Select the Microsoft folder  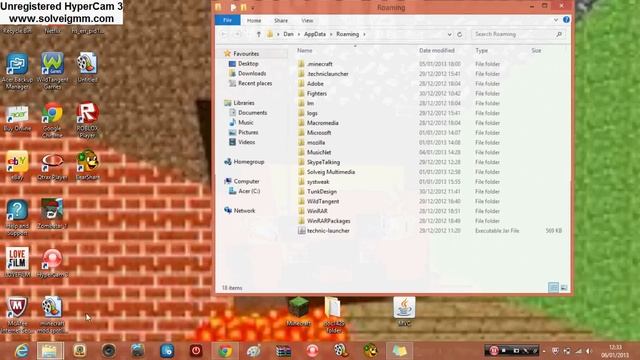[x=319, y=133]
